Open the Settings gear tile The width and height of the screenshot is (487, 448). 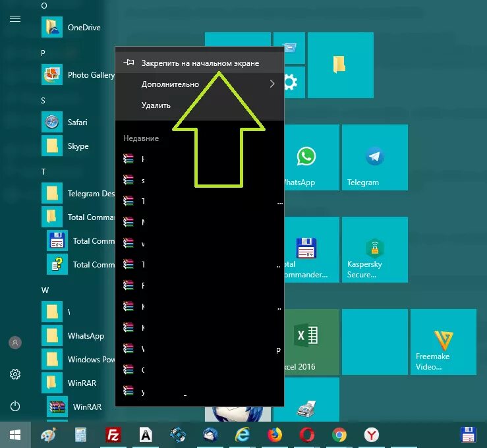pos(294,82)
